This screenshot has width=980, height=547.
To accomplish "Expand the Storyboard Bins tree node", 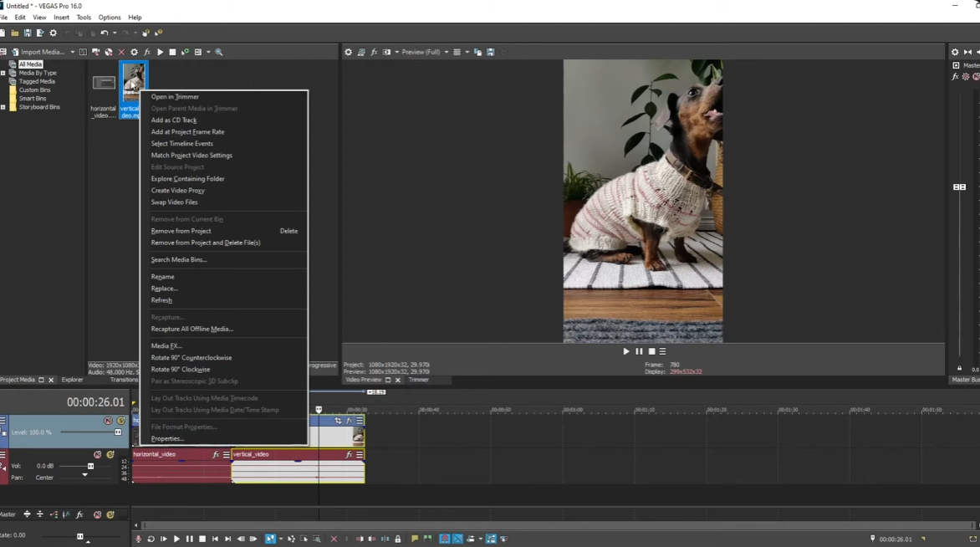I will tap(3, 108).
